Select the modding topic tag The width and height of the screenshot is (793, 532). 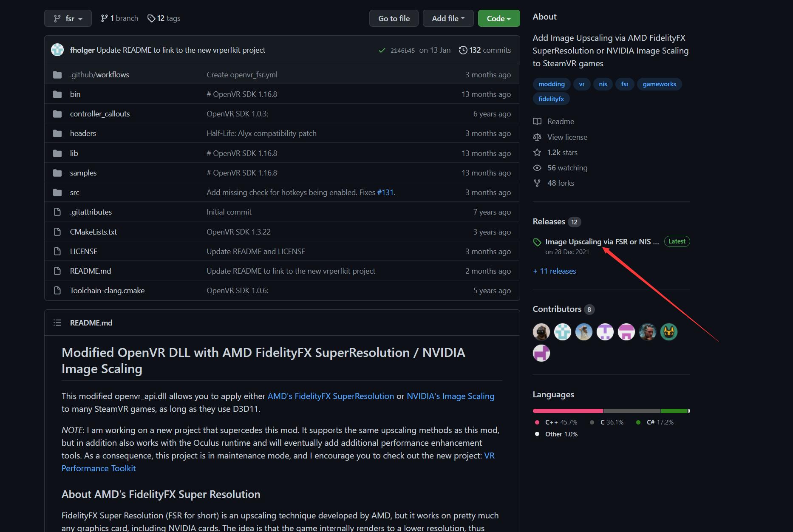click(552, 84)
